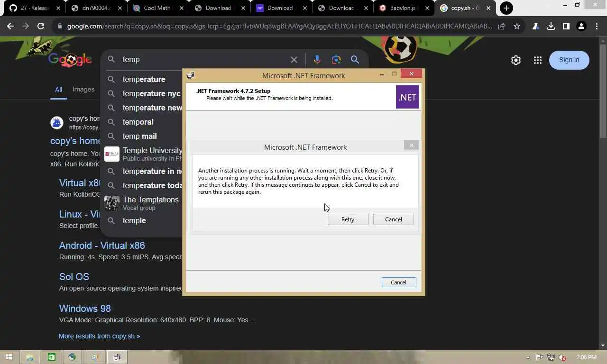Open Google apps grid

[537, 60]
